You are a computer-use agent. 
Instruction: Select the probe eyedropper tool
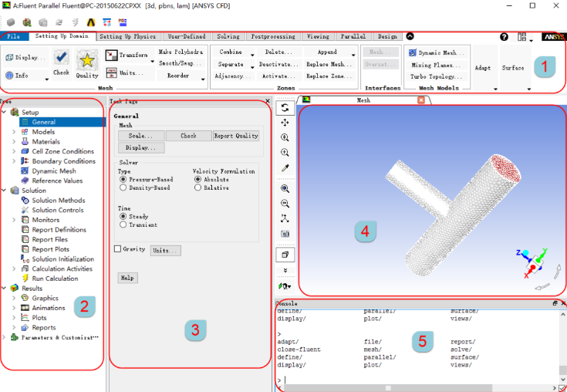[x=285, y=168]
